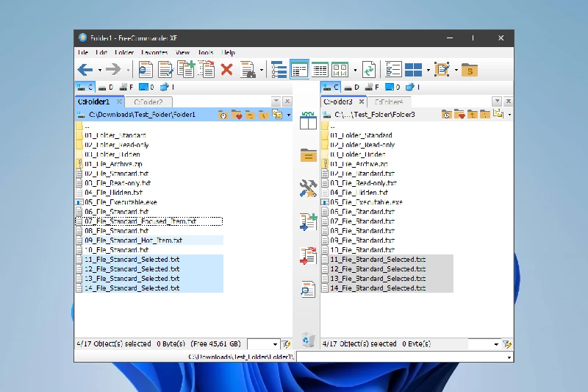Open the File menu
Viewport: 588px width, 392px height.
83,52
